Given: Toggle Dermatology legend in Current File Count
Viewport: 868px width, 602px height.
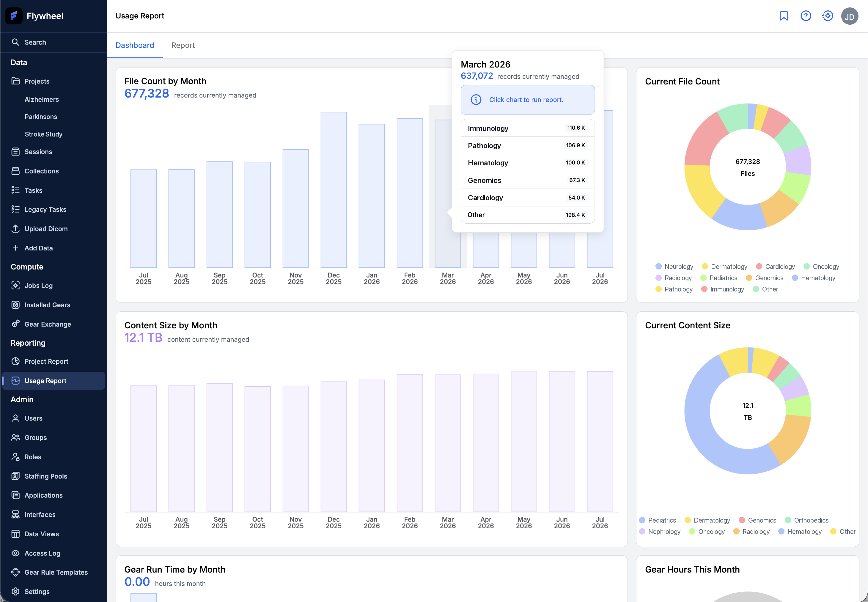Looking at the screenshot, I should pos(724,267).
